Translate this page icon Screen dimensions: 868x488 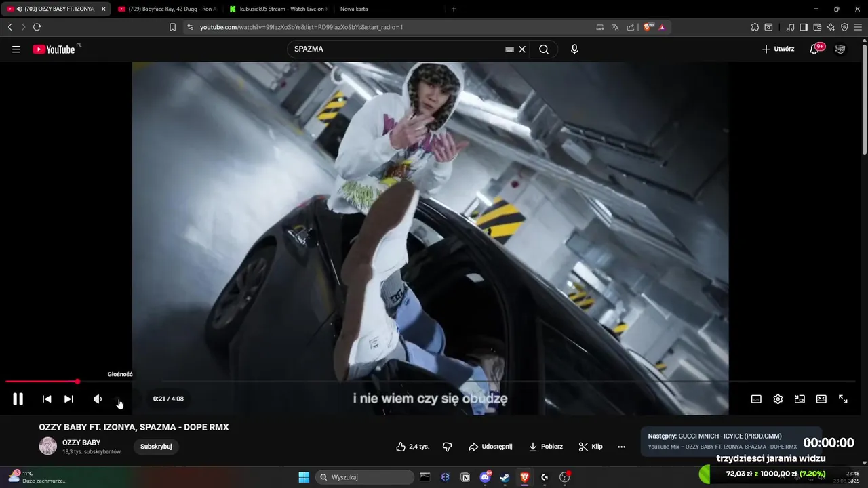pos(615,27)
